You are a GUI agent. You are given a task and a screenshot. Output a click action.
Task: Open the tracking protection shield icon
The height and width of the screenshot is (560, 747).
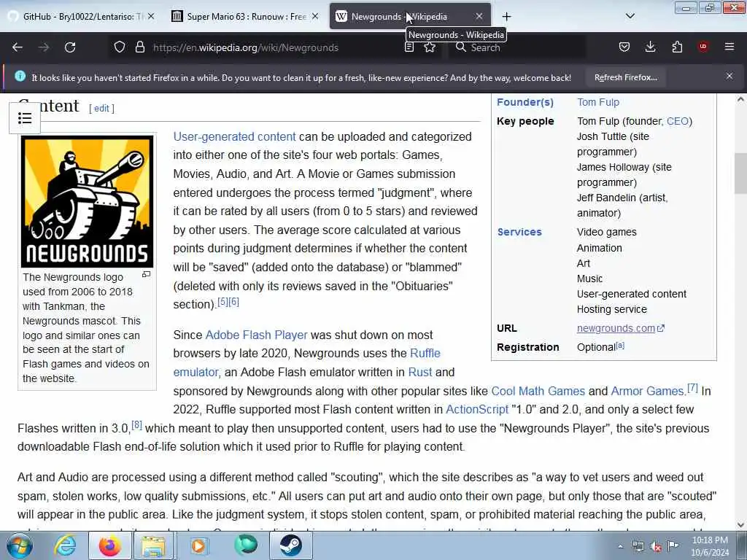120,47
